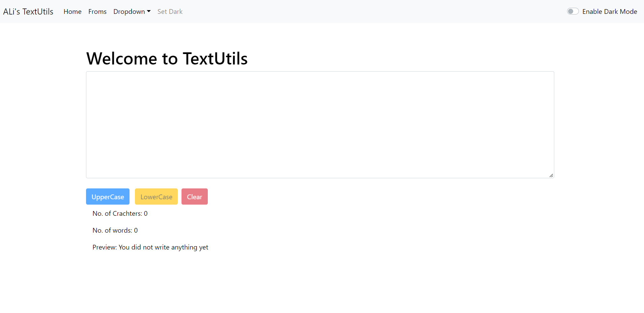Open the Dropdown menu in navbar

(129, 11)
